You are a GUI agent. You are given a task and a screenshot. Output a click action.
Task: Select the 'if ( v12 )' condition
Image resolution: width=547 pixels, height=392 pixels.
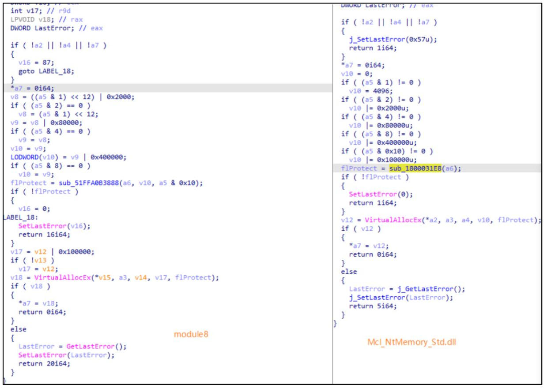(360, 229)
